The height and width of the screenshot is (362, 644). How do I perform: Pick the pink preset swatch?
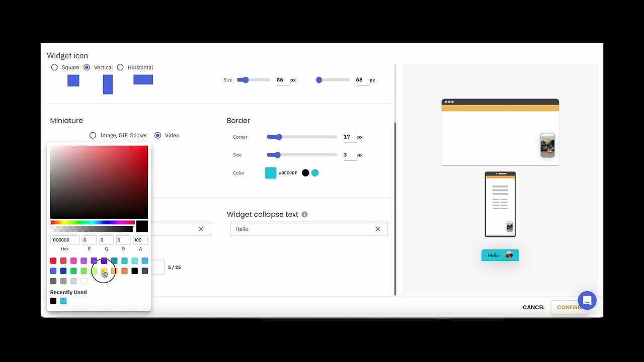point(73,260)
